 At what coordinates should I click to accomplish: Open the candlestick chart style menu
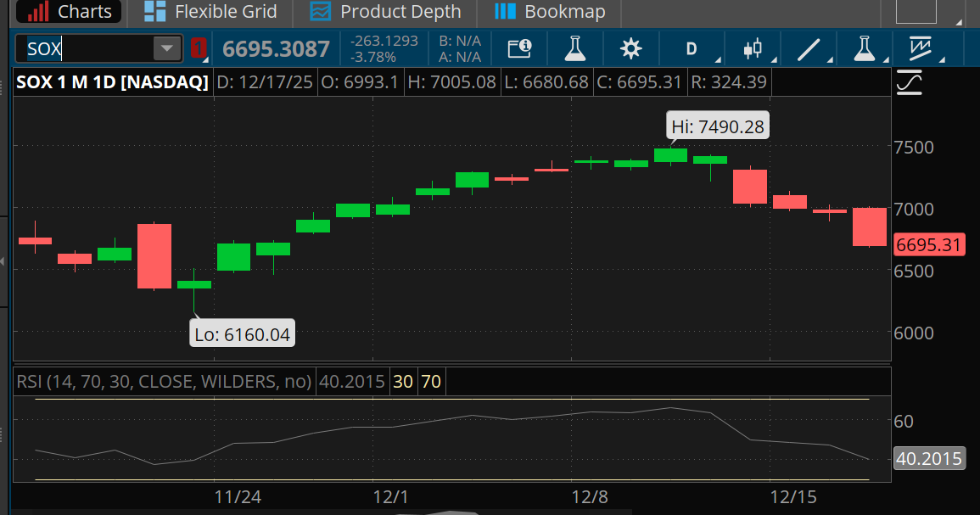[x=752, y=48]
